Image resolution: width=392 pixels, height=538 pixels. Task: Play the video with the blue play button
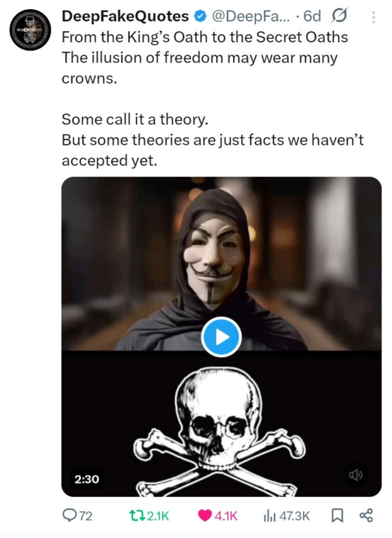221,337
